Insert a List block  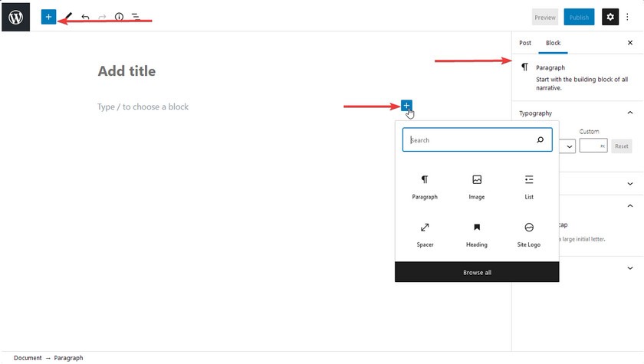pos(529,187)
